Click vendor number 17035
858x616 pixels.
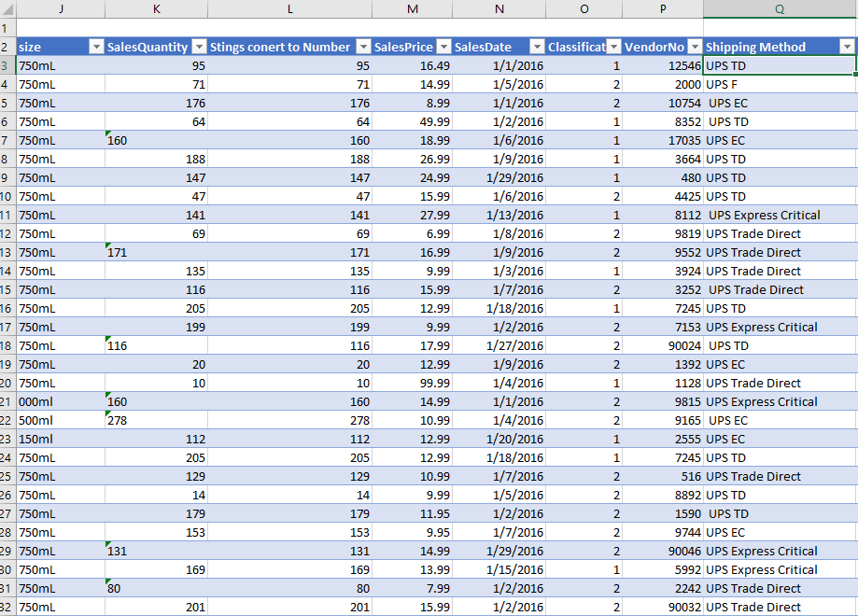(663, 141)
